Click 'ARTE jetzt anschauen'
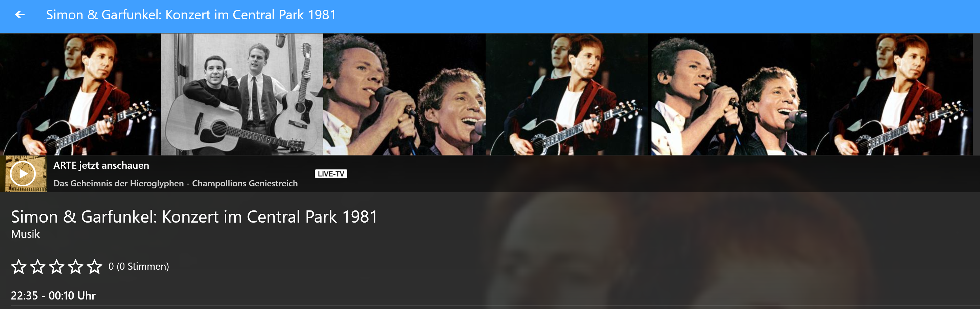Image resolution: width=980 pixels, height=309 pixels. tap(101, 165)
